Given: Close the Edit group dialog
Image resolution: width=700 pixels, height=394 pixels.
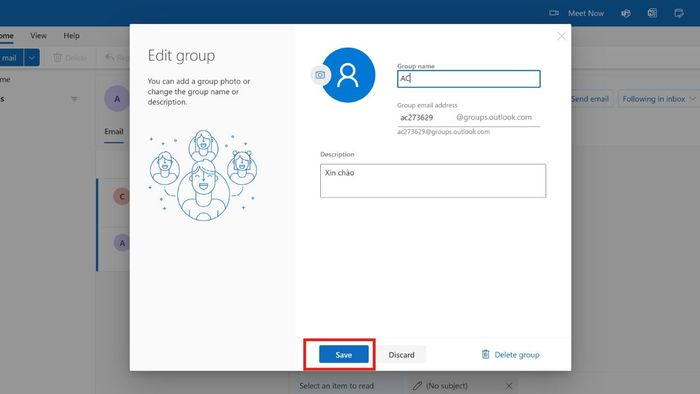Looking at the screenshot, I should pos(561,36).
